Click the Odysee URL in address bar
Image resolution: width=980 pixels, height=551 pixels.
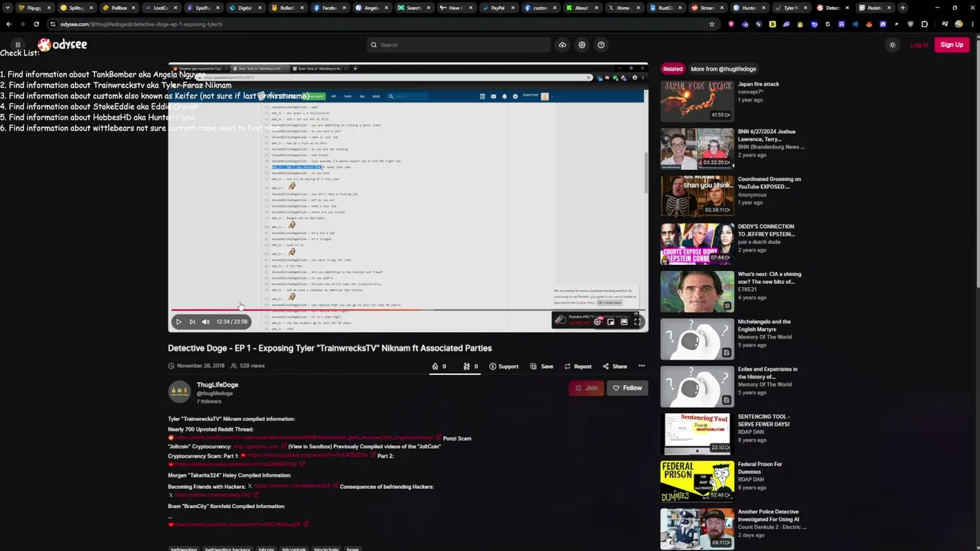142,24
